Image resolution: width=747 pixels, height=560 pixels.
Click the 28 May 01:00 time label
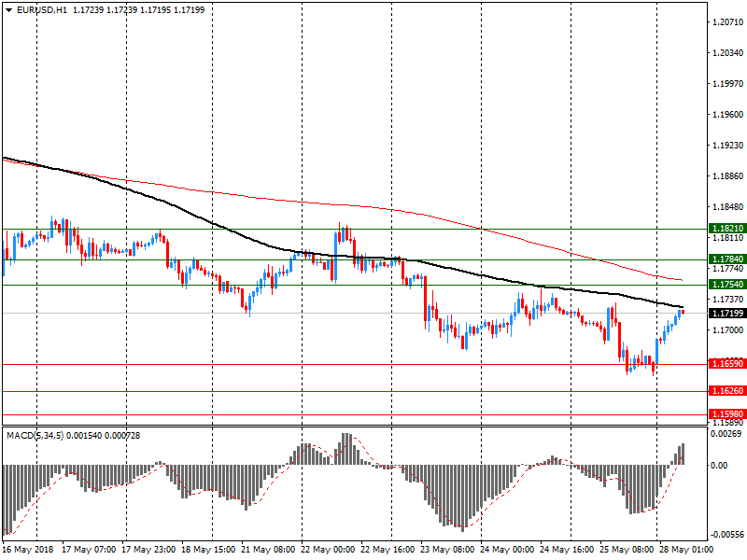686,550
